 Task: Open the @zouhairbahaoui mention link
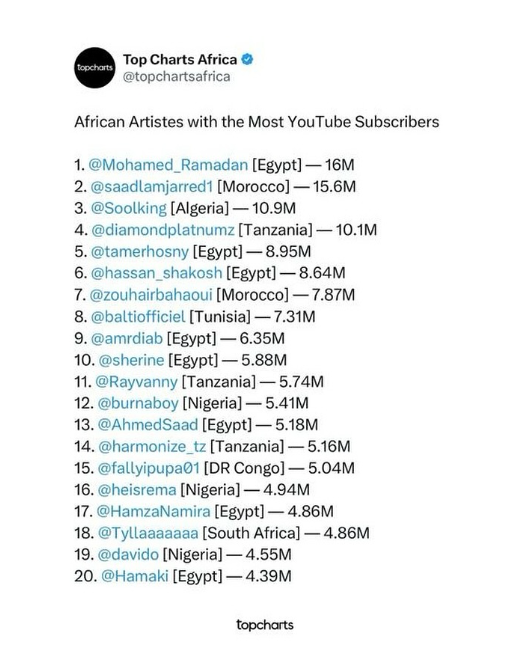151,295
